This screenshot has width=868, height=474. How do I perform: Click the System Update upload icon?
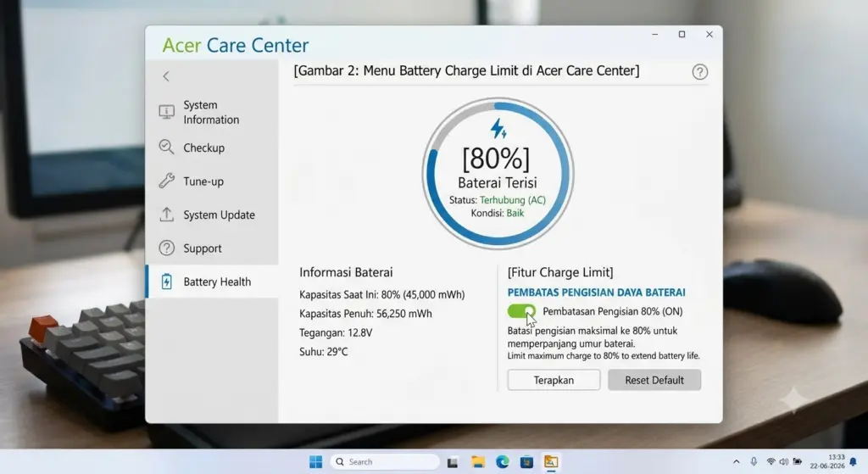[x=167, y=215]
